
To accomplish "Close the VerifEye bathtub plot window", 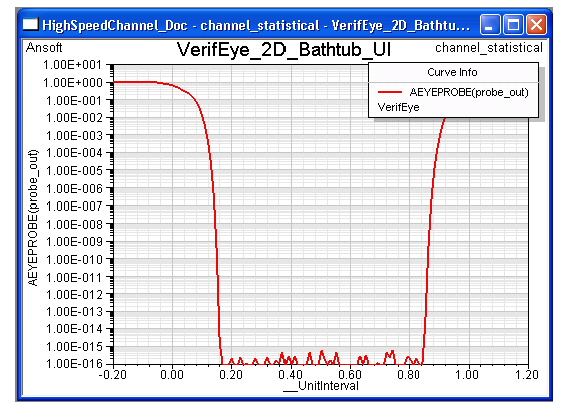I will [536, 25].
